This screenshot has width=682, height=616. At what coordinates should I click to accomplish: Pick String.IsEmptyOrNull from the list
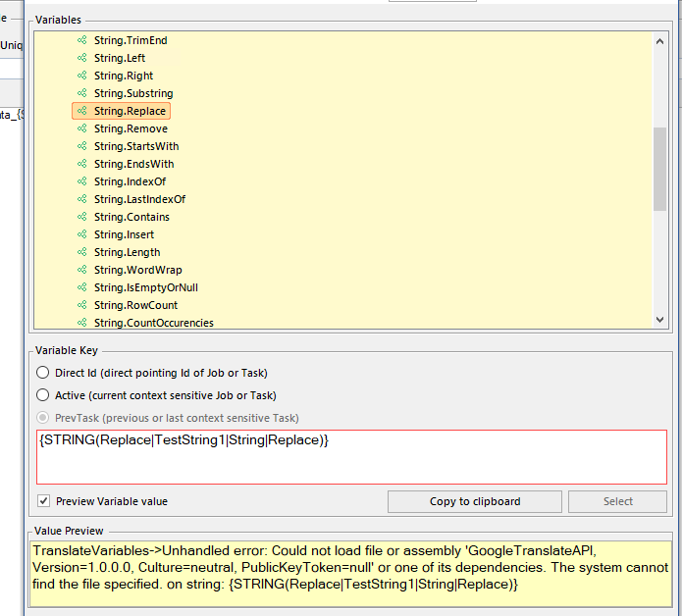(x=146, y=287)
